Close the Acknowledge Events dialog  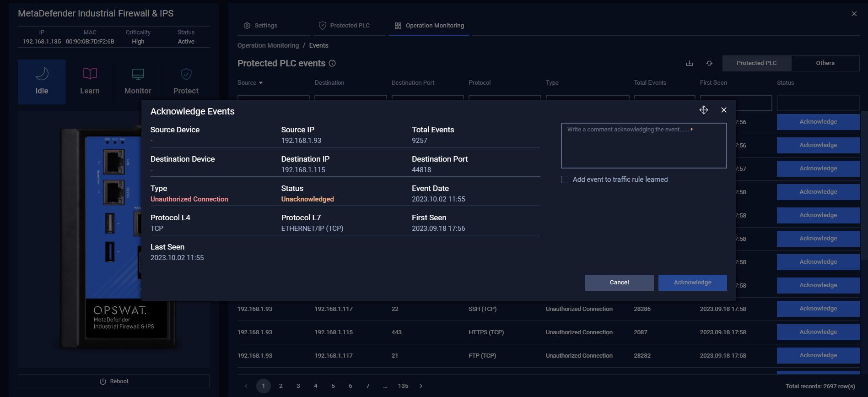tap(724, 110)
